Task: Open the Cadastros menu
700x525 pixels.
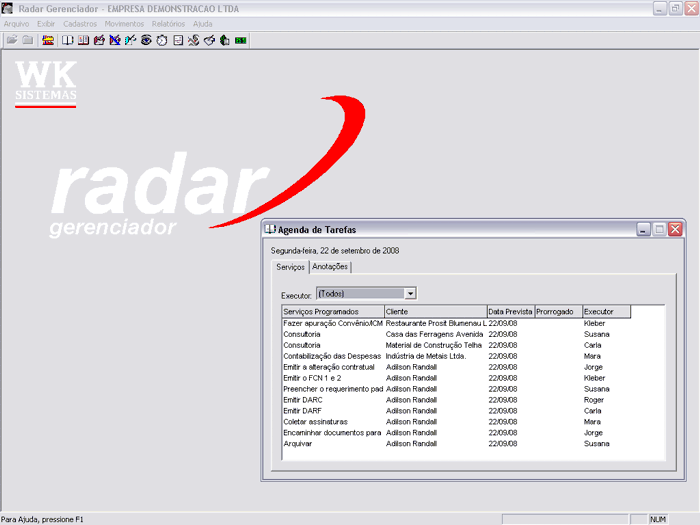Action: (x=80, y=23)
